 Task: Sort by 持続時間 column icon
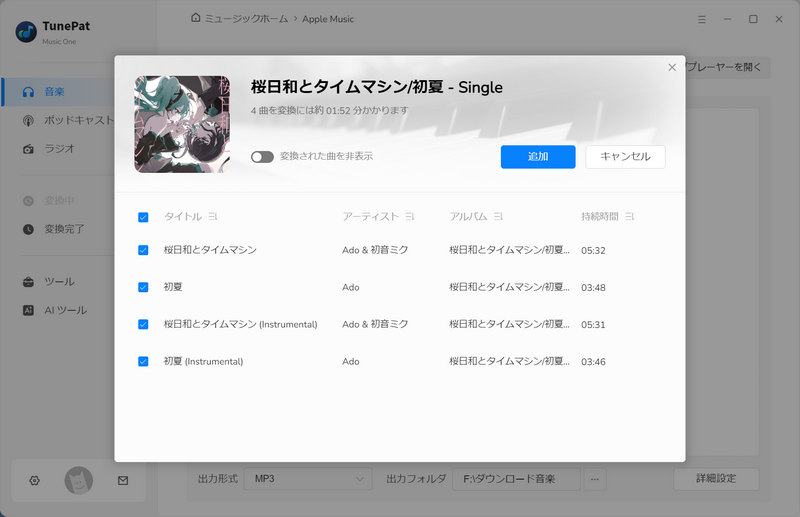pos(630,217)
